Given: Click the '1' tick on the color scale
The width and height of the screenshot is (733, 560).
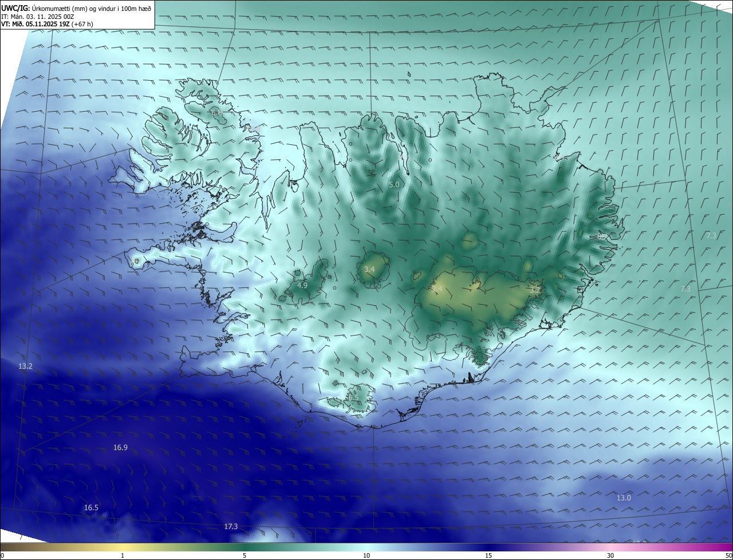Looking at the screenshot, I should pyautogui.click(x=123, y=555).
